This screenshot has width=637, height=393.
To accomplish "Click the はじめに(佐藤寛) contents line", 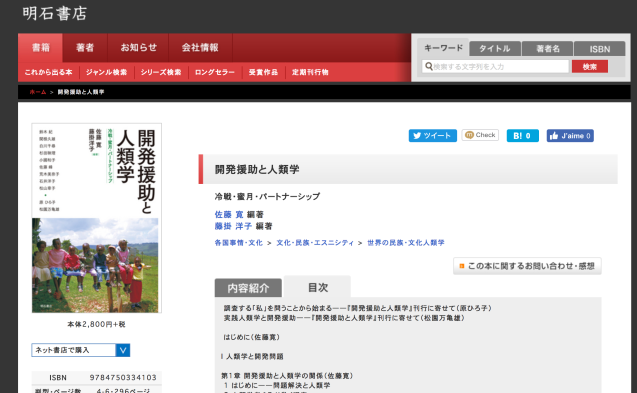I will click(x=252, y=337).
